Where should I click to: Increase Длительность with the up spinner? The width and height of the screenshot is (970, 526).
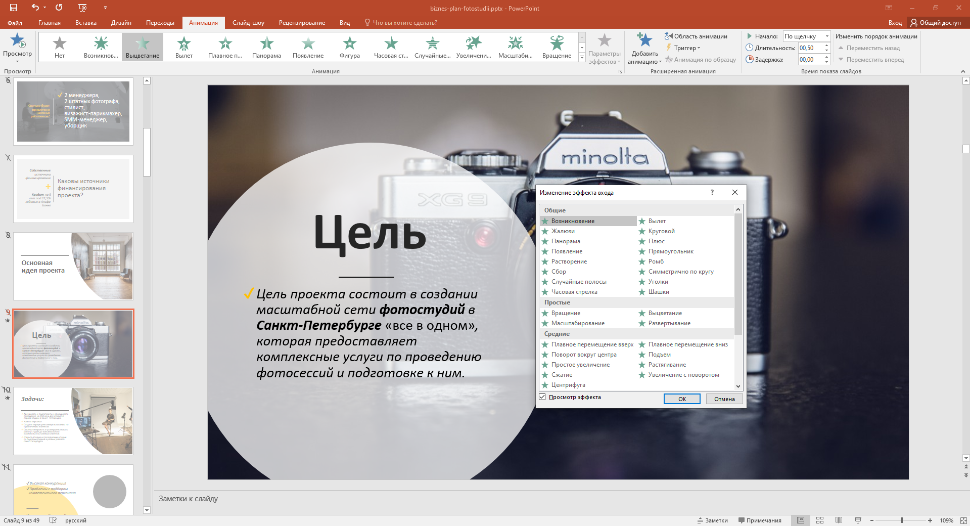coord(826,45)
